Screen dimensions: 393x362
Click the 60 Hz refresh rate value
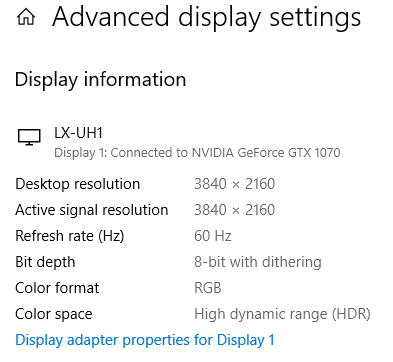coord(213,236)
